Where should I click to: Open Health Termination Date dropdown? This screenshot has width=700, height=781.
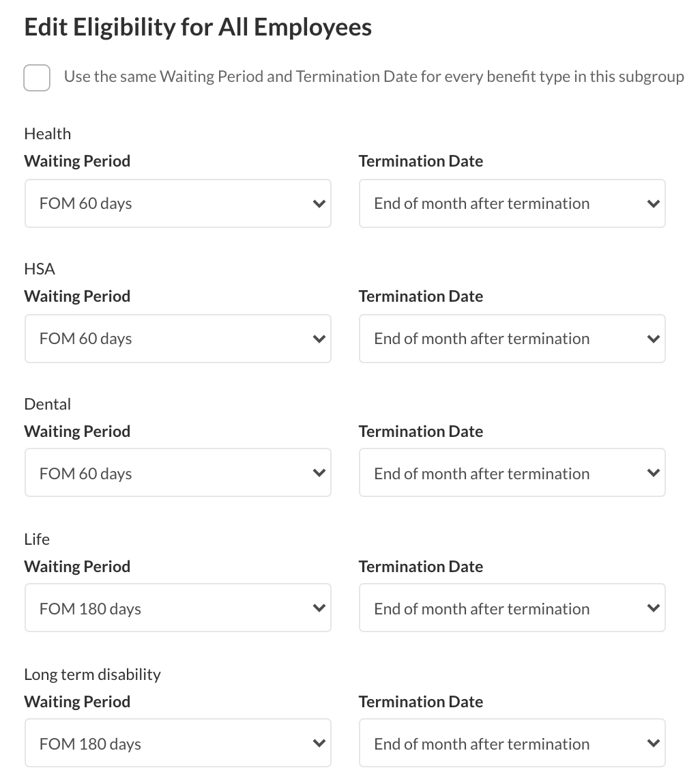click(x=512, y=203)
